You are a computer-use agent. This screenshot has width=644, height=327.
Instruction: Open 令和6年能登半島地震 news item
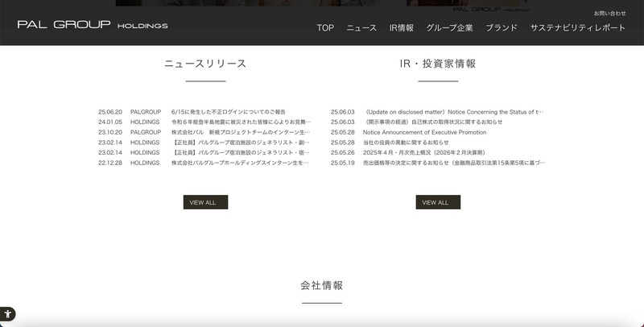(x=241, y=122)
